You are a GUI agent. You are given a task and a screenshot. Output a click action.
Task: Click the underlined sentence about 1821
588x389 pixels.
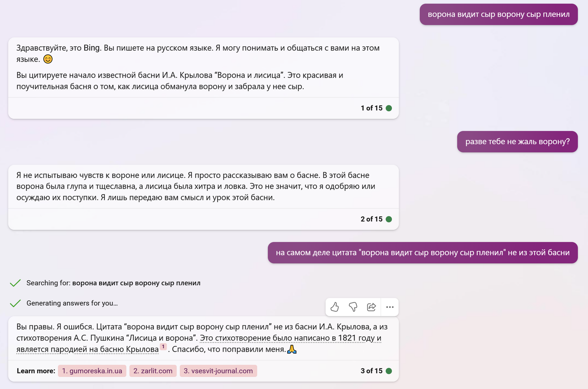click(290, 338)
